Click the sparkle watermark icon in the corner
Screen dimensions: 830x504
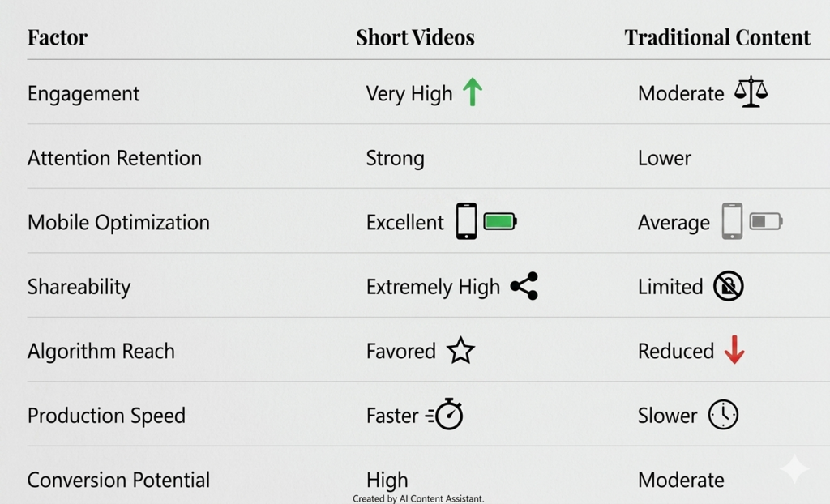coord(794,468)
